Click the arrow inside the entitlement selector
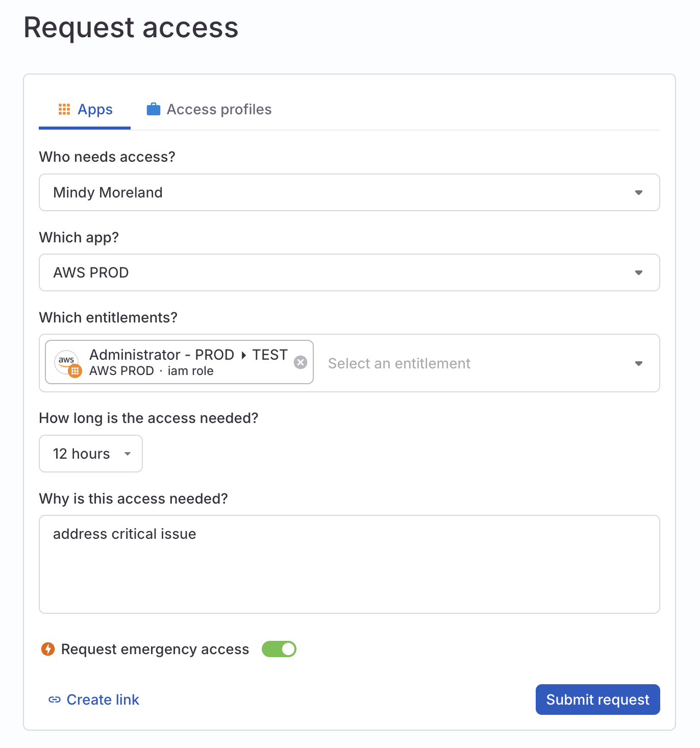 point(639,363)
